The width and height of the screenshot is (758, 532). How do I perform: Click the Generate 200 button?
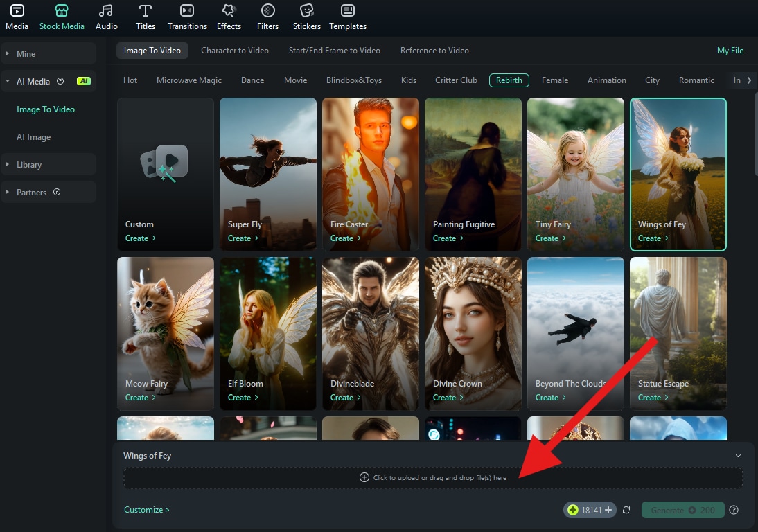click(x=682, y=510)
